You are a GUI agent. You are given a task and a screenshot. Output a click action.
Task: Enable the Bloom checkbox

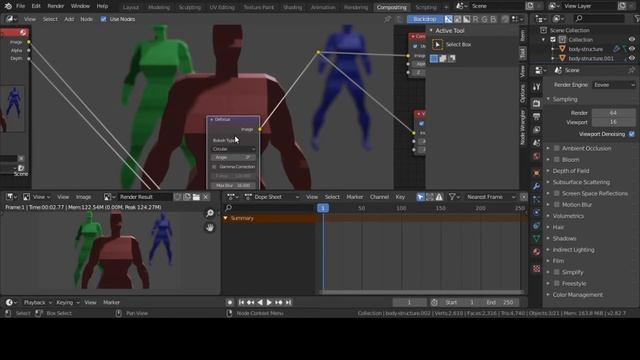coord(557,160)
